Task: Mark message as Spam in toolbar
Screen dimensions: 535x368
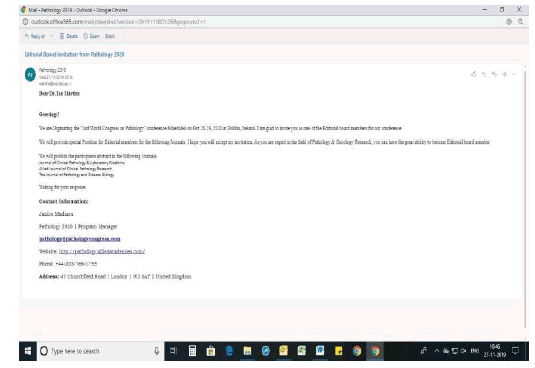Action: coord(91,36)
